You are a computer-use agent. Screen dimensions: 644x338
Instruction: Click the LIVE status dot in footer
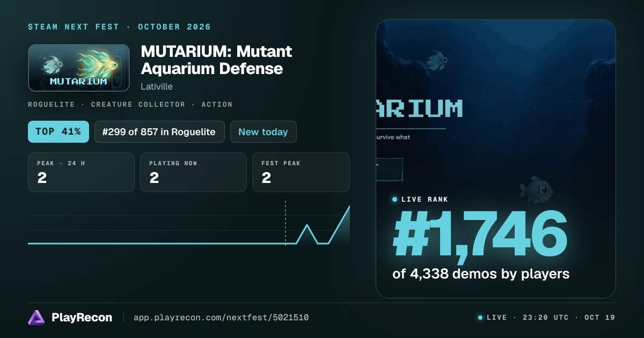[x=480, y=318]
